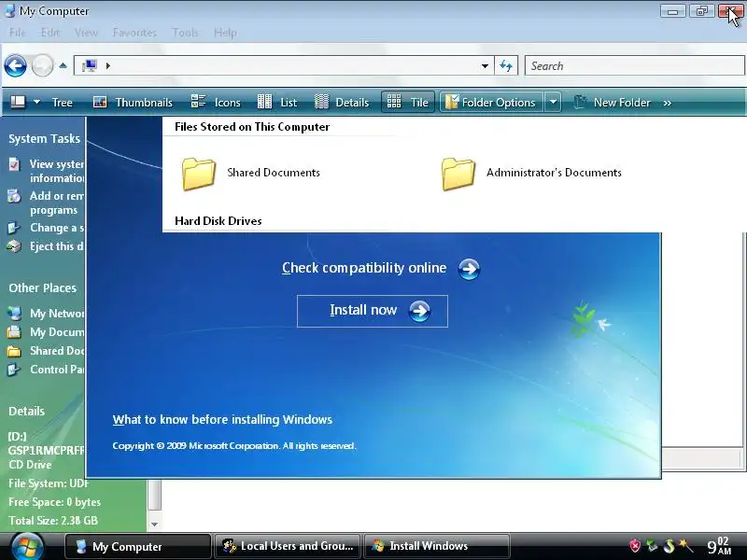Select the Tile view button
The width and height of the screenshot is (747, 560).
[408, 102]
